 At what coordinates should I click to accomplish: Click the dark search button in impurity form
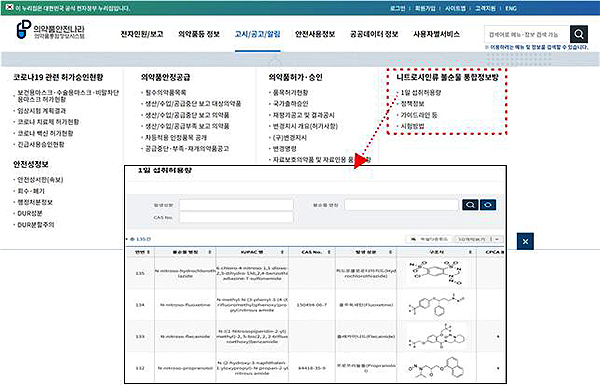click(x=470, y=205)
